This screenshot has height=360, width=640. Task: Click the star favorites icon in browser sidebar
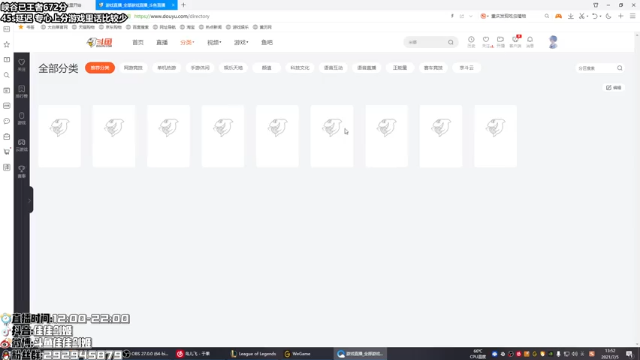tap(7, 44)
